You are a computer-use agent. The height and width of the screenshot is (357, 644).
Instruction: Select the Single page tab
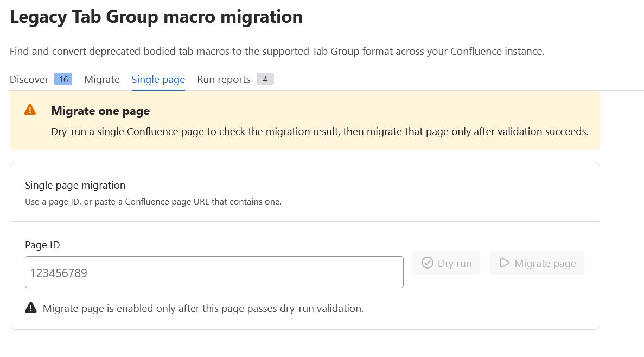pos(158,79)
